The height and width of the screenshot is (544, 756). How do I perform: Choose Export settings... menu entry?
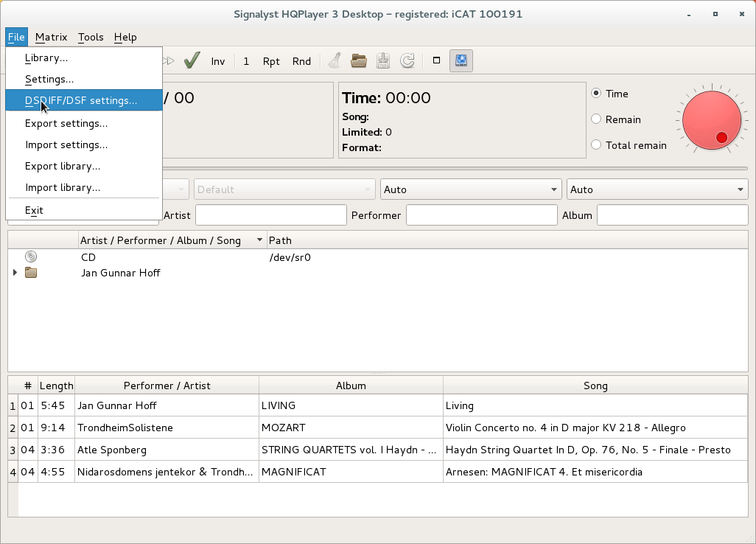[x=84, y=123]
